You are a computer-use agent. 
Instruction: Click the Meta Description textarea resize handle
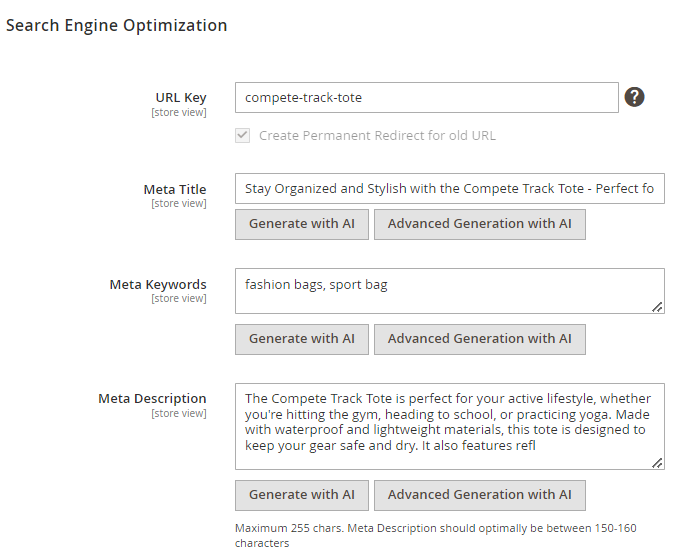[657, 463]
